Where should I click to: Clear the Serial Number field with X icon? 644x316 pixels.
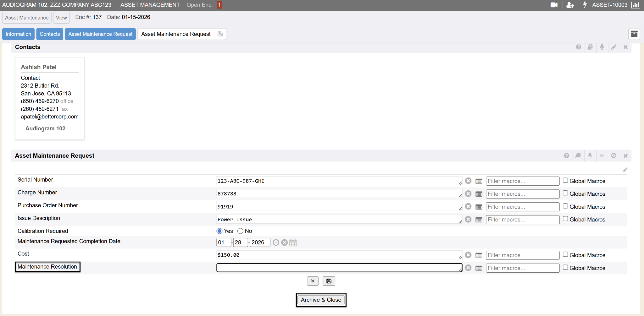point(468,181)
